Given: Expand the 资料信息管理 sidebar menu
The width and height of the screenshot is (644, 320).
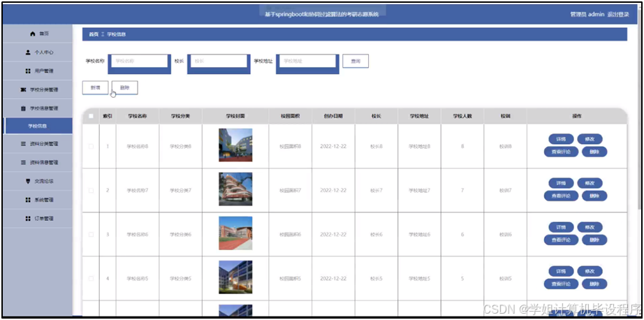Looking at the screenshot, I should click(x=38, y=163).
